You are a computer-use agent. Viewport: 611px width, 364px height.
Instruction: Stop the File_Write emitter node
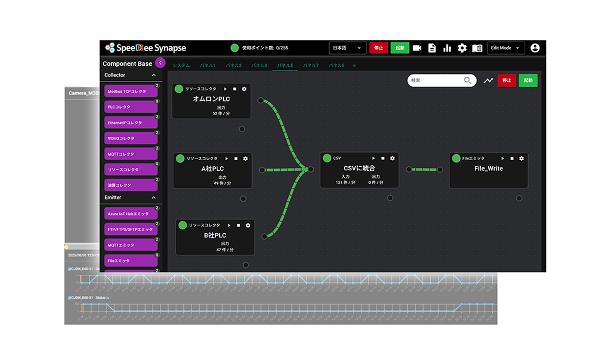512,159
